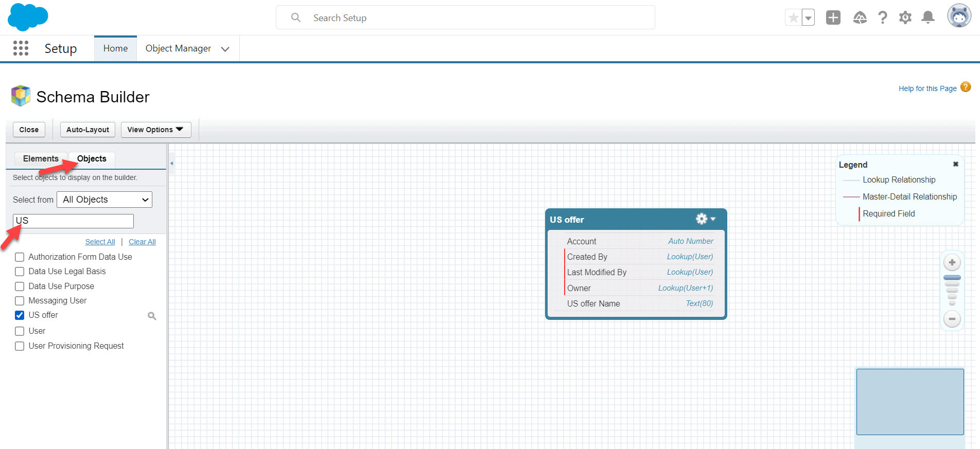Select the Last Modified By field

pyautogui.click(x=640, y=272)
